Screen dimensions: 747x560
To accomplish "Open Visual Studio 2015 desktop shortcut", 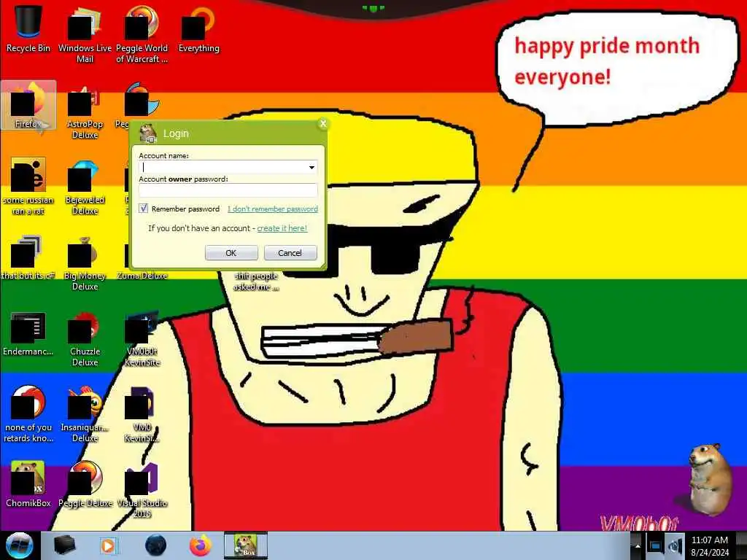I will (142, 491).
